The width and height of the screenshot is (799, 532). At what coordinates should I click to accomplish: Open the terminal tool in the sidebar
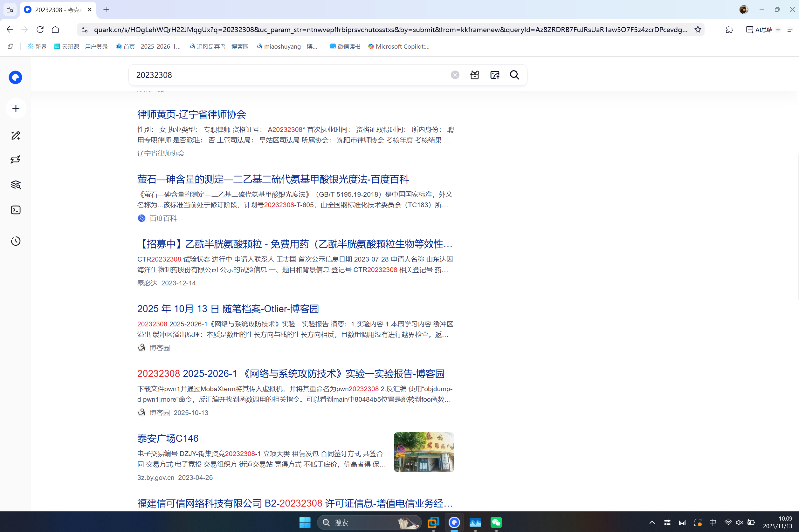pyautogui.click(x=15, y=210)
